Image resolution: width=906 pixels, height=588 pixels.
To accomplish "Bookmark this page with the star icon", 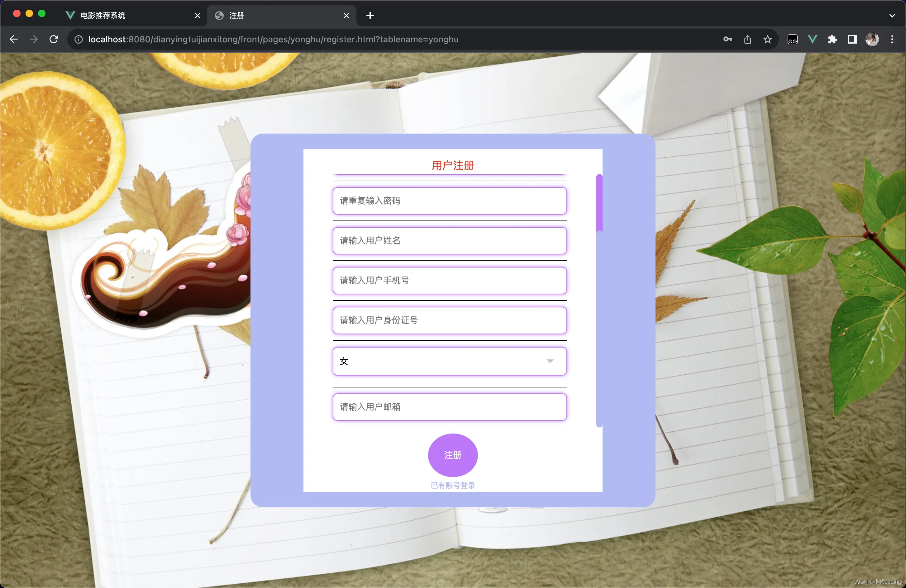I will point(767,39).
